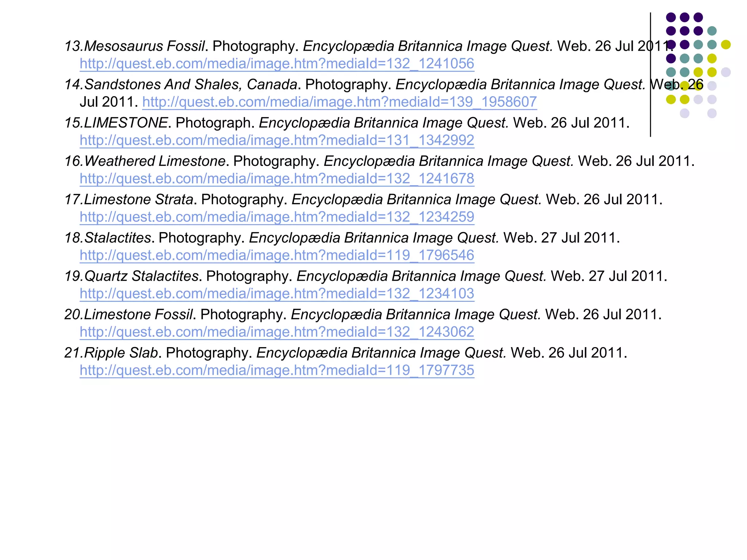
Task: Click the rightmost yellow decorative dot
Action: point(725,44)
